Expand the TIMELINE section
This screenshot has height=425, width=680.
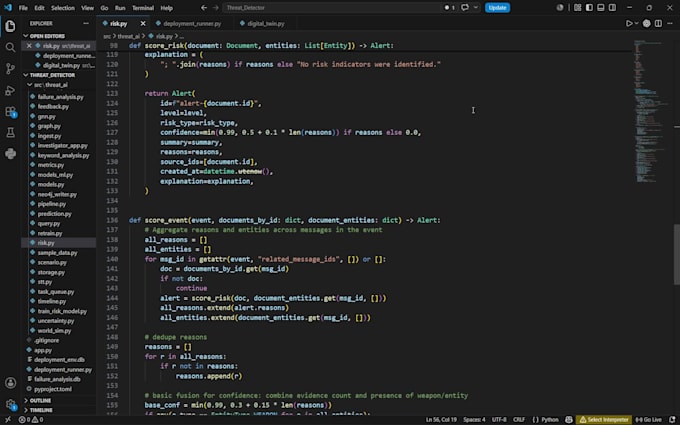click(x=41, y=410)
